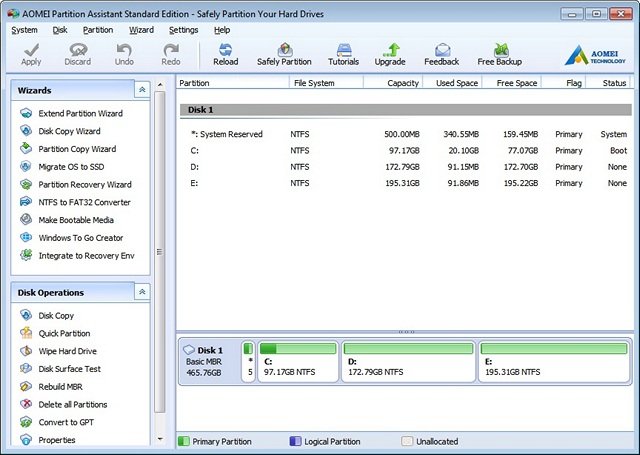This screenshot has width=640, height=455.
Task: Click the Logical Partition legend swatch
Action: (x=295, y=441)
